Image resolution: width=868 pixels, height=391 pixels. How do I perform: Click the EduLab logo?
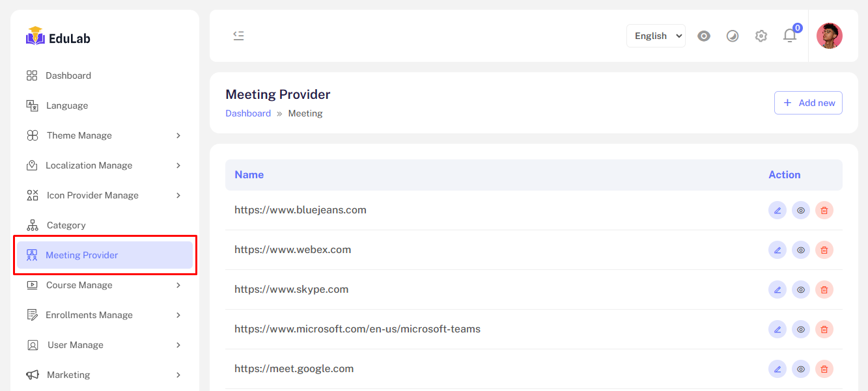(58, 37)
